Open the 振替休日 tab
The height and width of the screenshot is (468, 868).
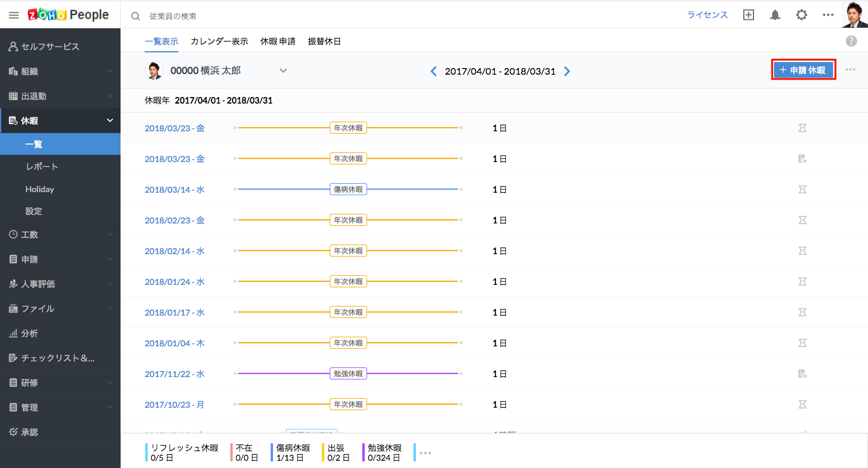pyautogui.click(x=324, y=42)
